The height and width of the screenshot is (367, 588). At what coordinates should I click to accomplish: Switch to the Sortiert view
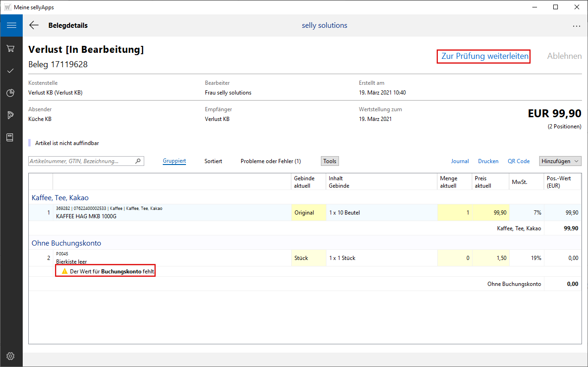point(213,161)
